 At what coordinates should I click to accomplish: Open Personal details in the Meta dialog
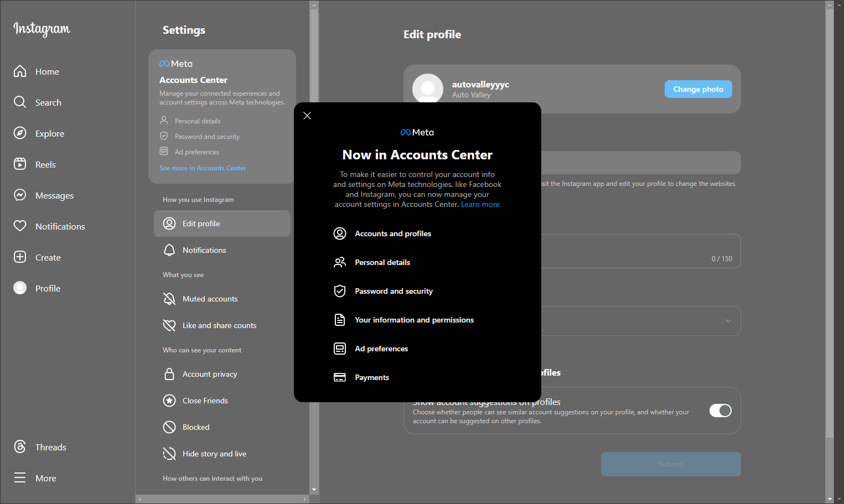(x=417, y=262)
